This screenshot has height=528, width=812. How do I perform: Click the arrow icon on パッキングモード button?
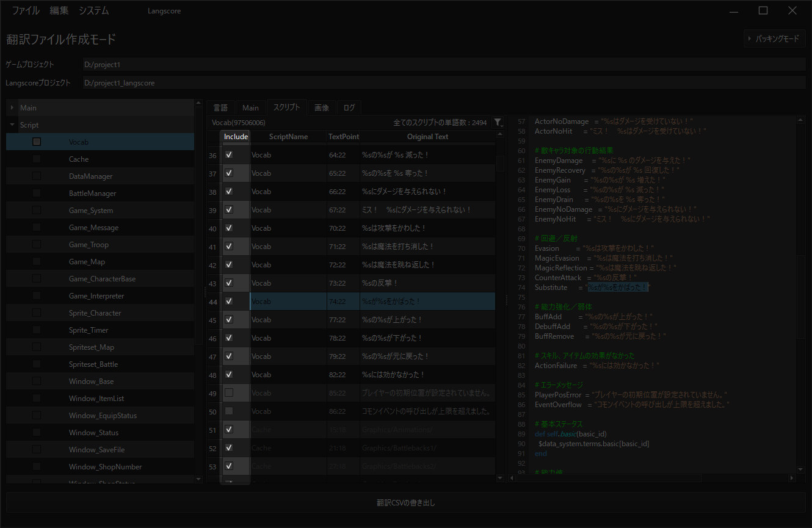750,38
